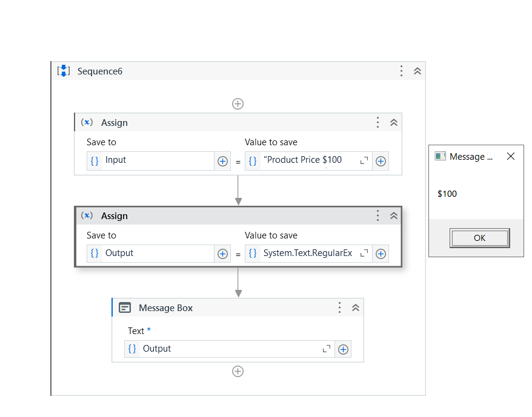Open expression editor for System.Text.RegularEx value
This screenshot has width=532, height=417.
pos(364,253)
